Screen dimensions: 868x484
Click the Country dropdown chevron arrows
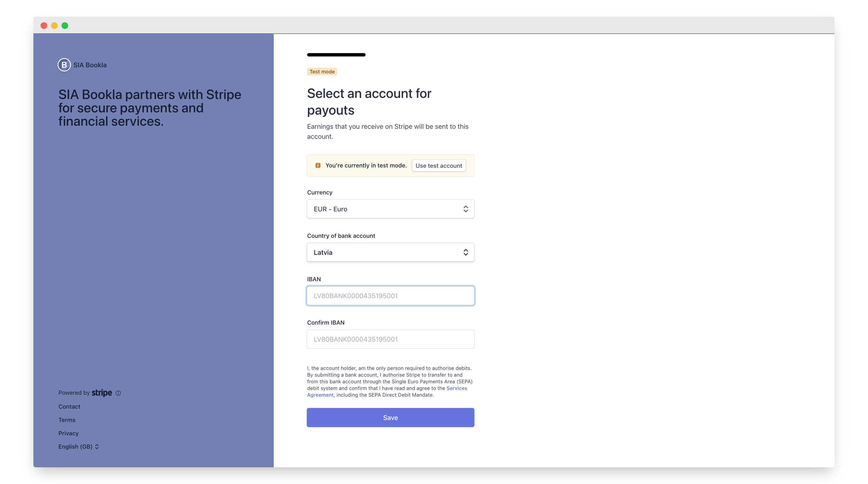[465, 253]
